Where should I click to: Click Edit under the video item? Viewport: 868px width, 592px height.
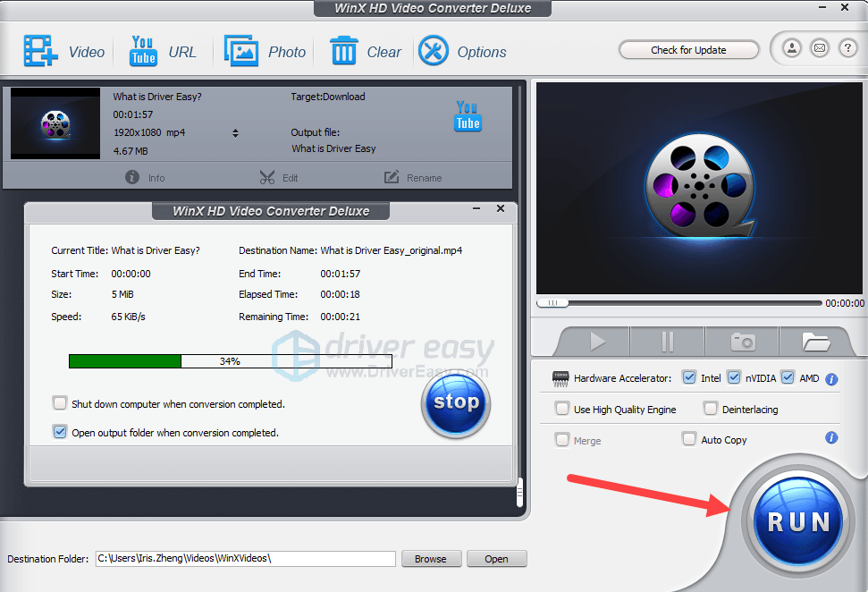(x=278, y=178)
